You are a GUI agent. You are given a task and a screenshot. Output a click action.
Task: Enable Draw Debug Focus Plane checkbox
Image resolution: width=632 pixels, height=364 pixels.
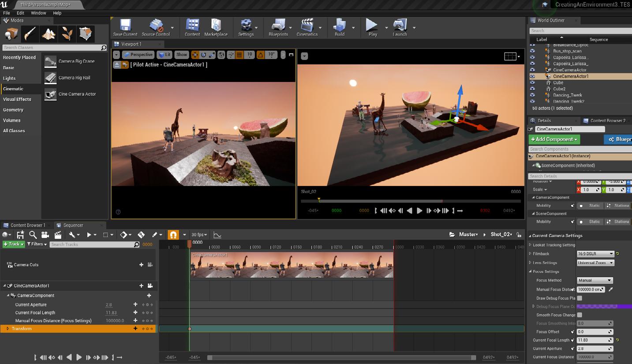580,298
